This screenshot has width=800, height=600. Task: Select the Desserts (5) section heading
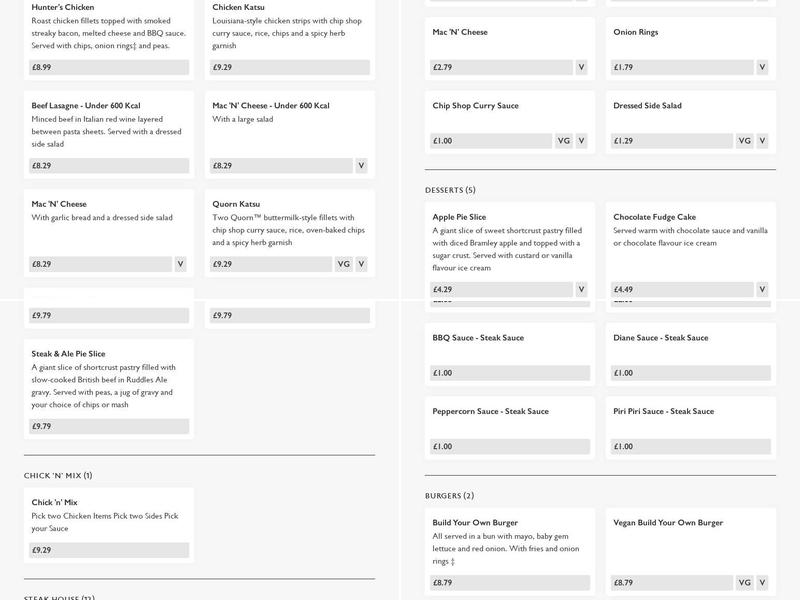pos(450,190)
